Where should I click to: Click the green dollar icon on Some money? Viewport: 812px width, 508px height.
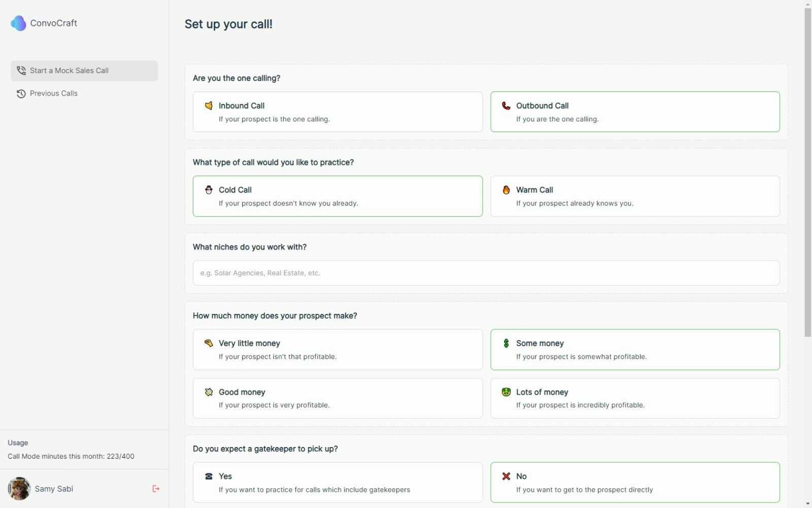506,343
